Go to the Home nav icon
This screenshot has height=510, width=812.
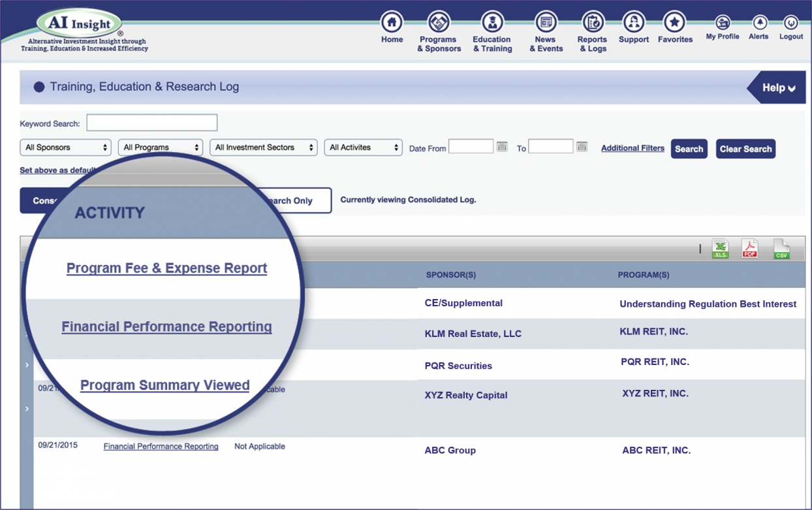392,22
